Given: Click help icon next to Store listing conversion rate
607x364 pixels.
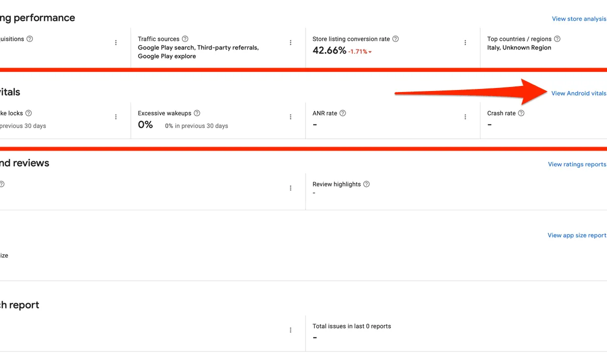Looking at the screenshot, I should pyautogui.click(x=396, y=39).
